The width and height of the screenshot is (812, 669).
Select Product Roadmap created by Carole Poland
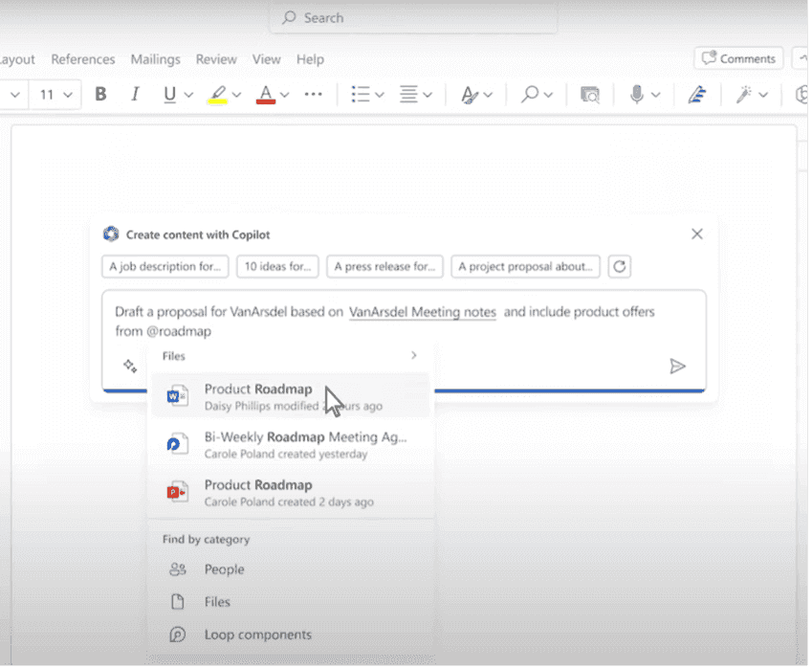291,492
